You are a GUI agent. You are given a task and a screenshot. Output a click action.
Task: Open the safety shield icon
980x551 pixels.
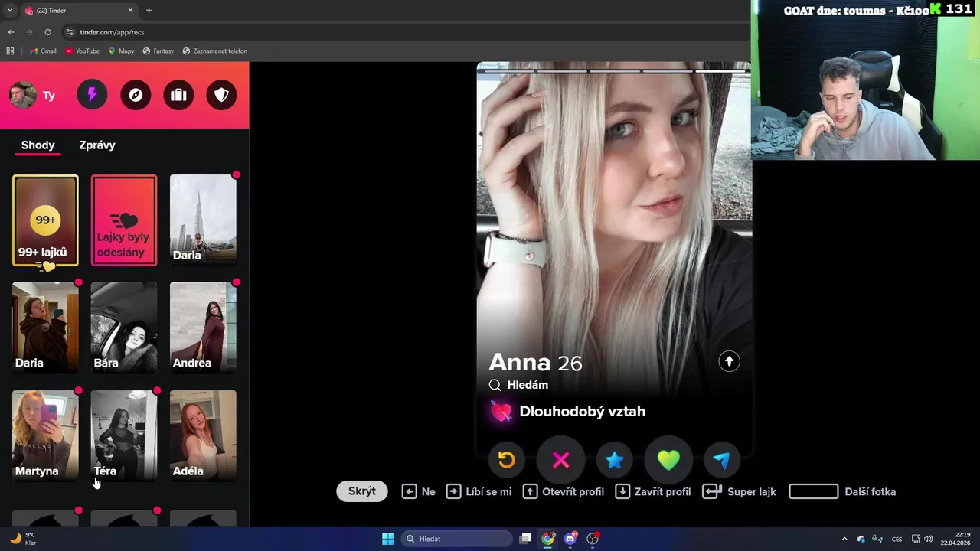click(221, 95)
